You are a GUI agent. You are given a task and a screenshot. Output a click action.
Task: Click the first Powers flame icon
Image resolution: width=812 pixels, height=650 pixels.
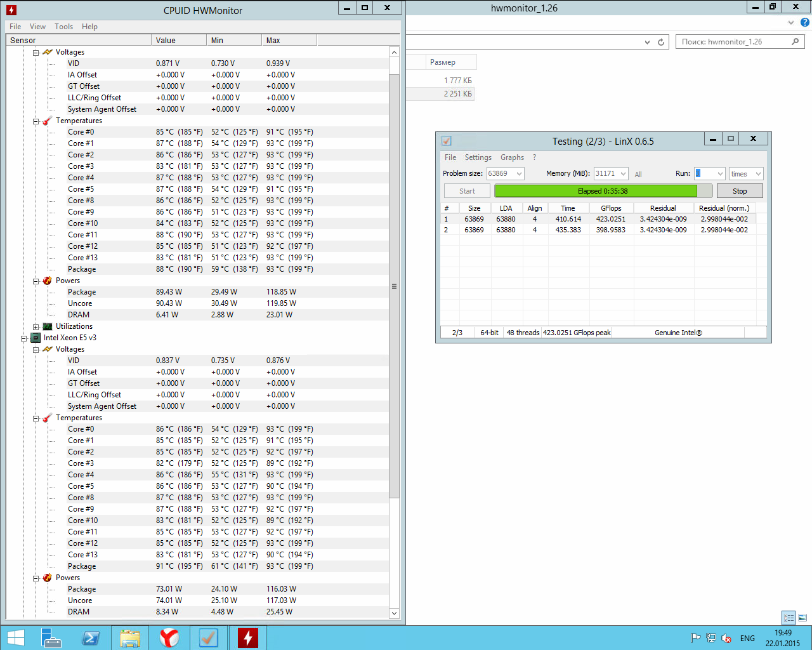pyautogui.click(x=48, y=281)
